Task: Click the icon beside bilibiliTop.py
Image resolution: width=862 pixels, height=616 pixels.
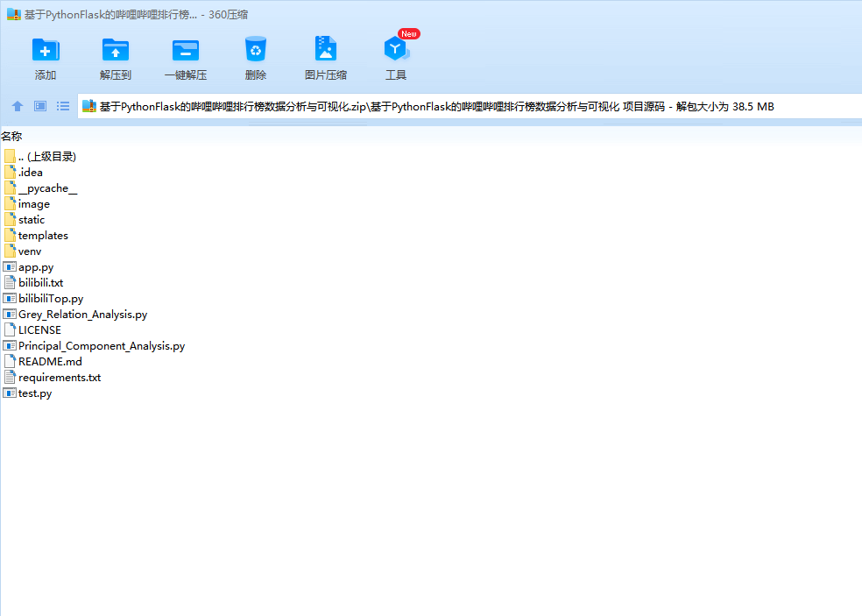Action: click(10, 298)
